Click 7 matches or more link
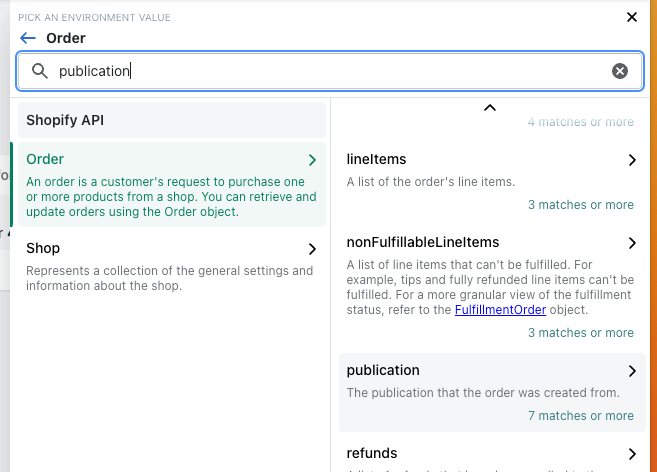 pyautogui.click(x=581, y=416)
